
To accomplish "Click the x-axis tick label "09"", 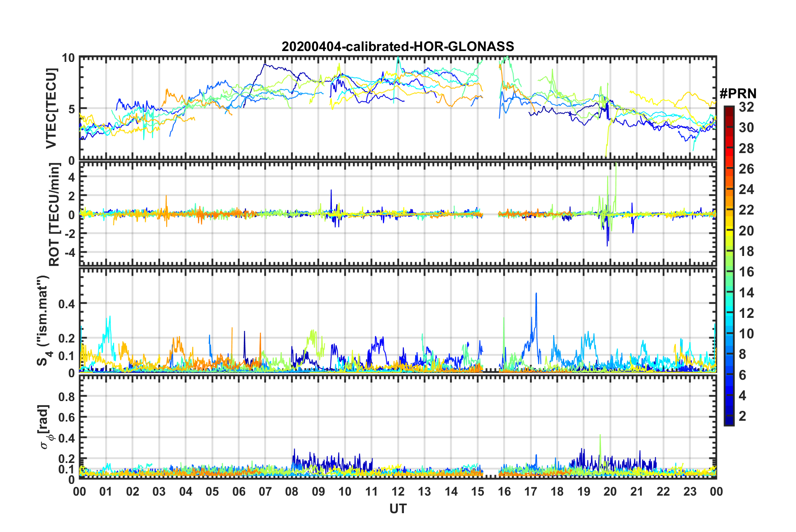I will click(318, 491).
